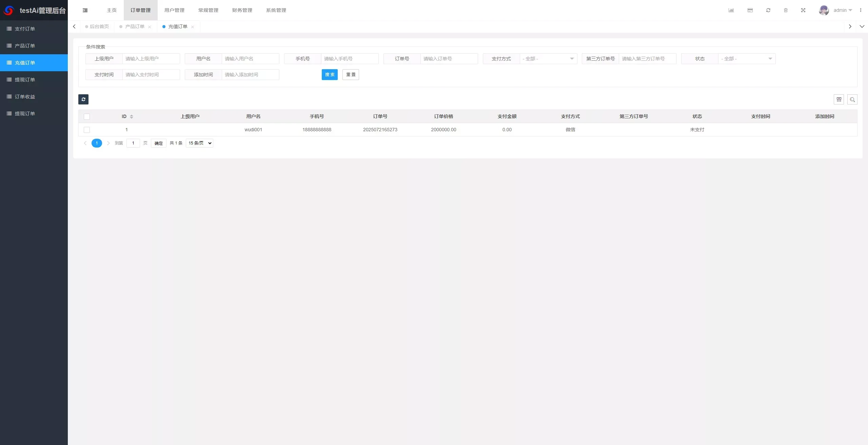Open the vertical dots more menu
This screenshot has width=868, height=445.
click(x=861, y=10)
